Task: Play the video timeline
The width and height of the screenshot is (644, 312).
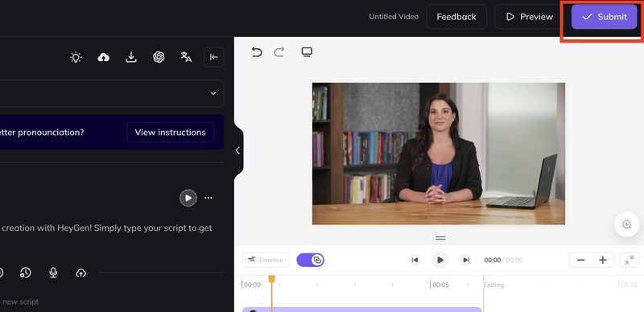Action: coord(440,260)
